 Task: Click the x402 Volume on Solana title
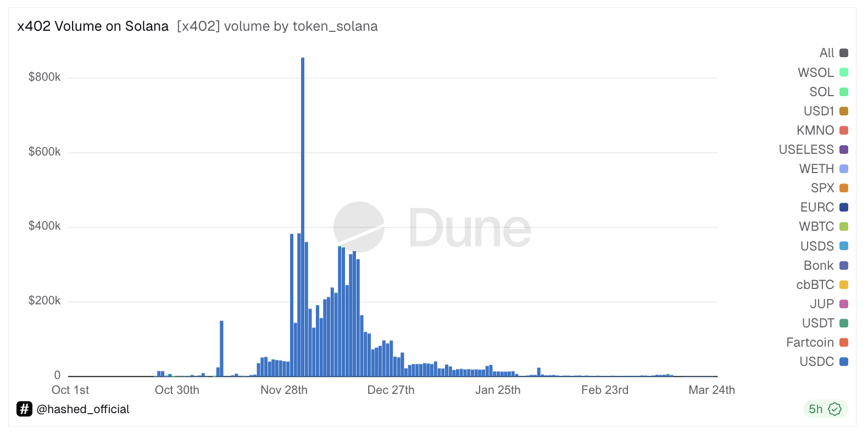(x=93, y=26)
